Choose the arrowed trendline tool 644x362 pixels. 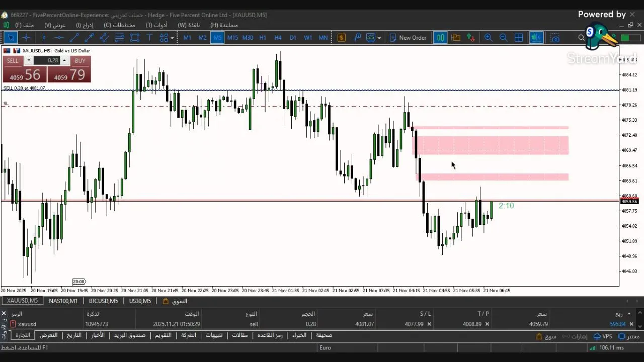pyautogui.click(x=90, y=38)
